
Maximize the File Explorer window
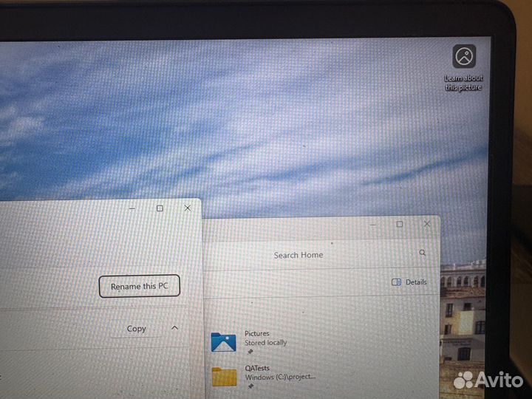point(400,224)
